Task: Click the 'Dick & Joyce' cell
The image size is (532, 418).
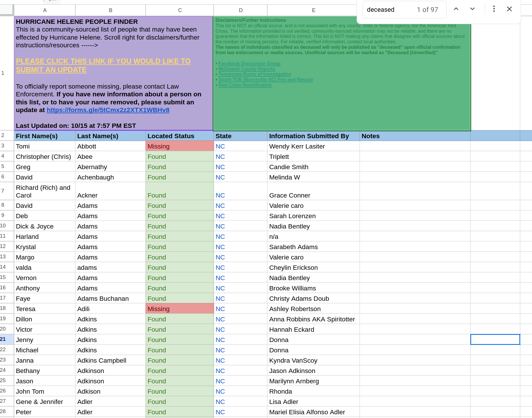Action: (45, 226)
